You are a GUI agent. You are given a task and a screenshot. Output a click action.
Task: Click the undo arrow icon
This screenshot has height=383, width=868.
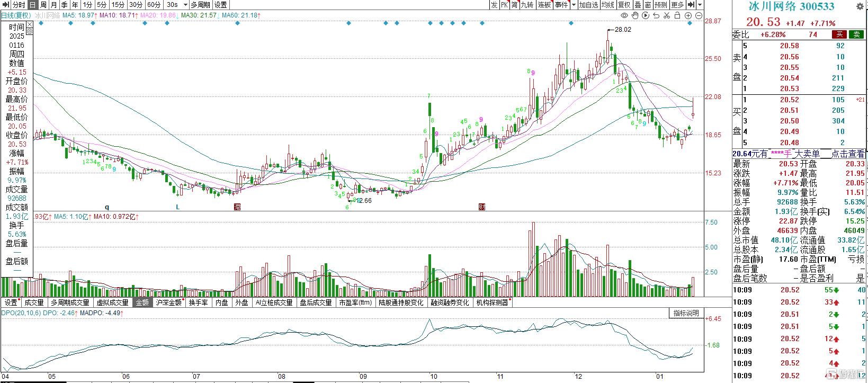point(657,16)
